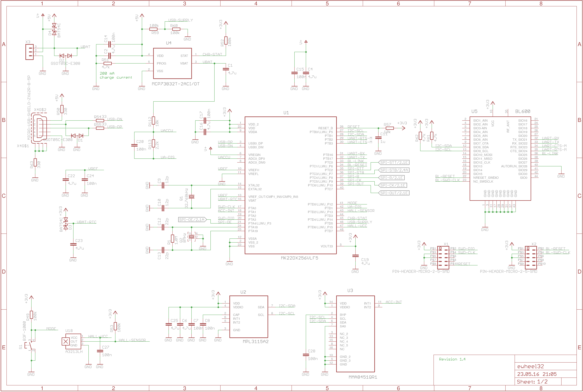The image size is (583, 392).
Task: Select the USB-DP net label after R55
Action: [x=115, y=127]
